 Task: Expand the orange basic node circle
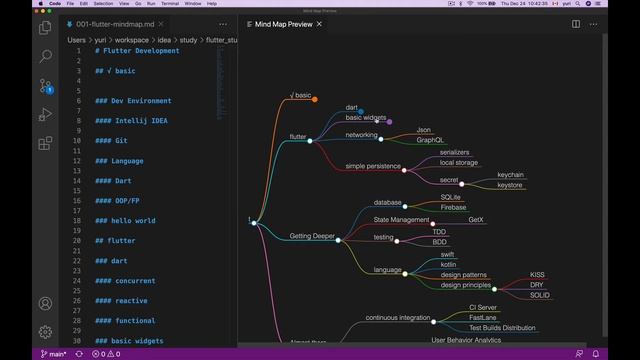[x=315, y=99]
